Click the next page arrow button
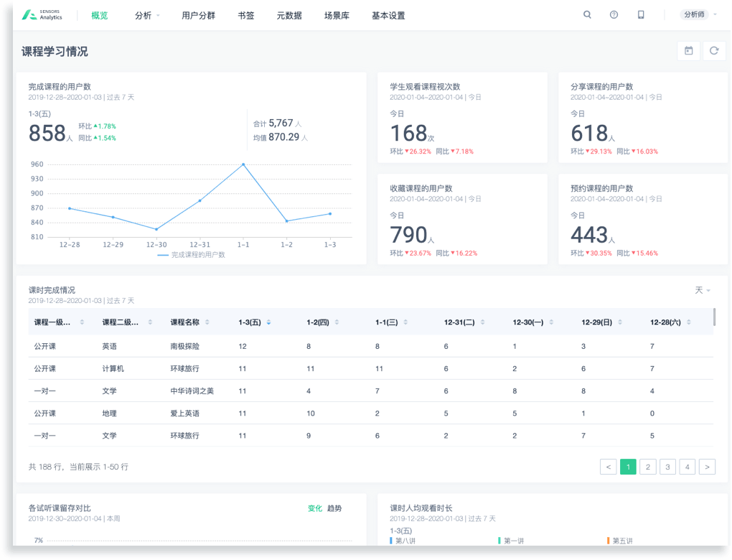This screenshot has height=560, width=732. click(x=707, y=467)
